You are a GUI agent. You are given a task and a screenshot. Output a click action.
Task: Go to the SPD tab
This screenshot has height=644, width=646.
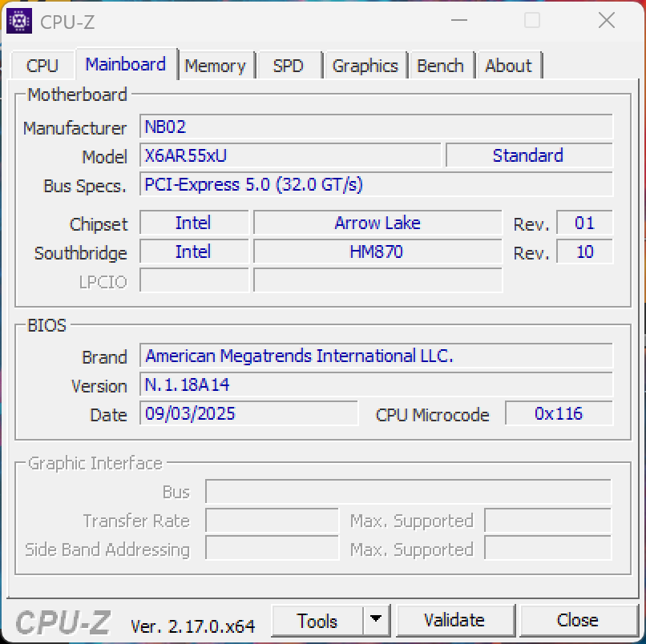click(289, 66)
